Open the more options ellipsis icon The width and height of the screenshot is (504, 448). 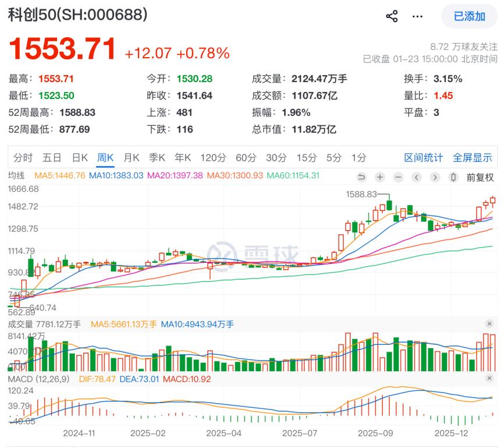417,16
